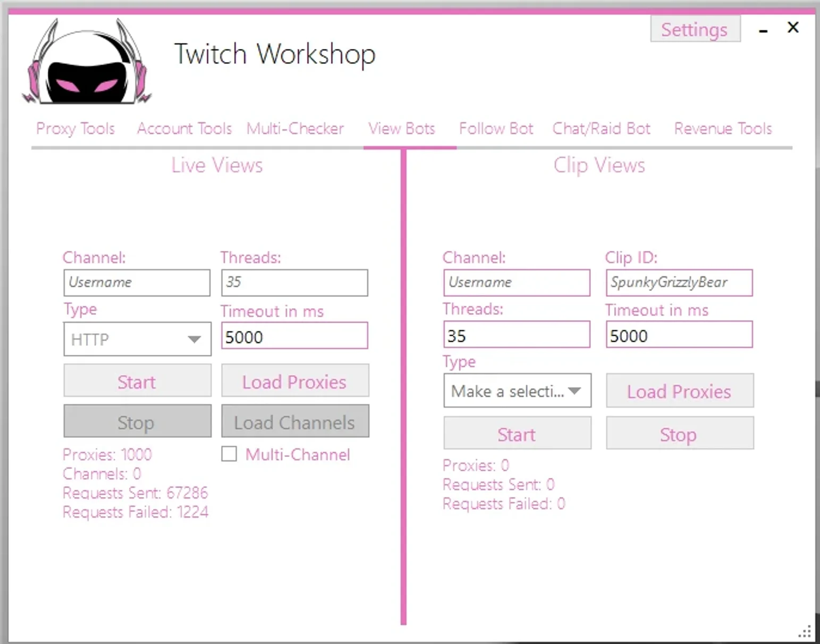Minimize the Twitch Workshop window
Screen dimensions: 820x644
[763, 31]
